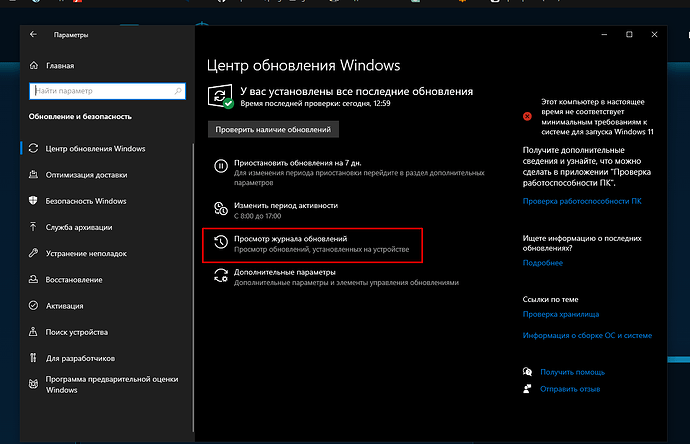The height and width of the screenshot is (444, 690).
Task: Click the back arrow in Параметры window
Action: (34, 35)
